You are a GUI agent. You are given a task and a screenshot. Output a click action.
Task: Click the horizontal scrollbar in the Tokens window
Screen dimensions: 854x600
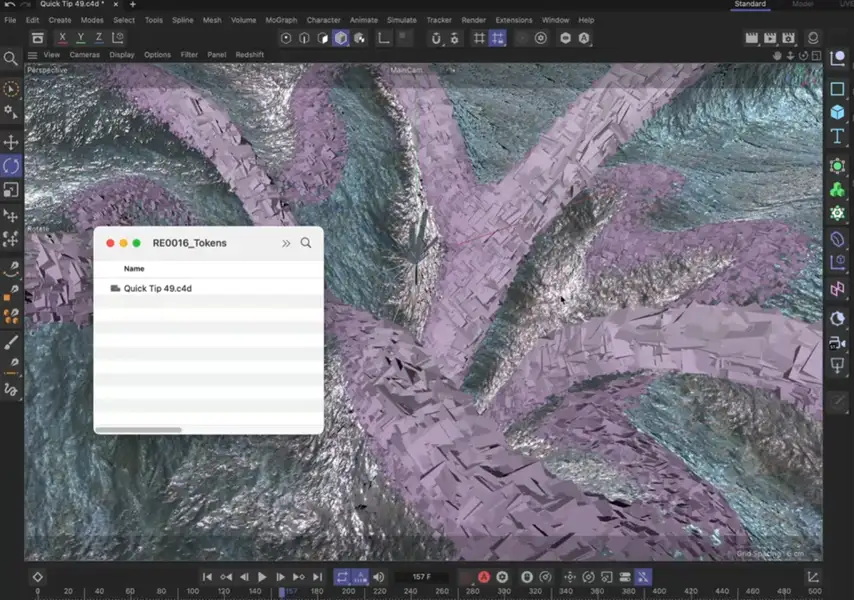click(138, 429)
